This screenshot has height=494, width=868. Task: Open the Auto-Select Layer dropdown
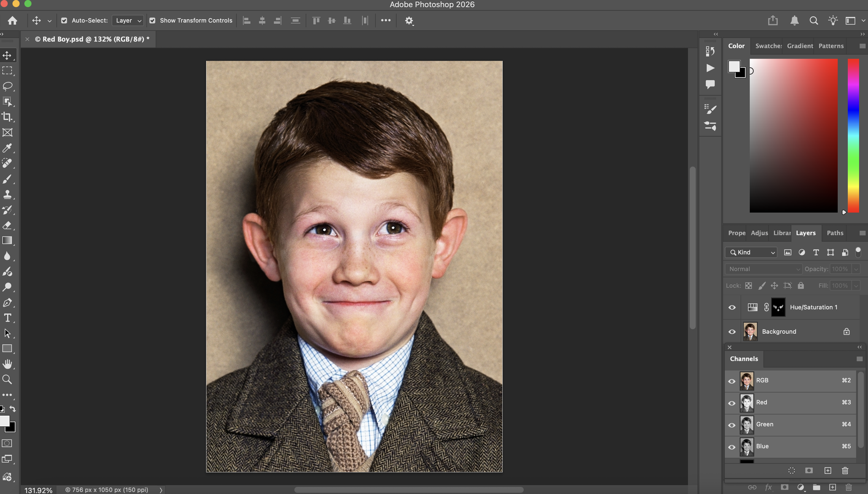128,21
